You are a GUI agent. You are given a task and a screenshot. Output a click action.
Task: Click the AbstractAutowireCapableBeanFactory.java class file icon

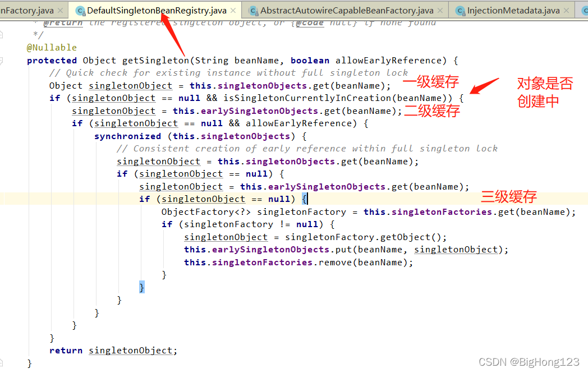tap(254, 11)
